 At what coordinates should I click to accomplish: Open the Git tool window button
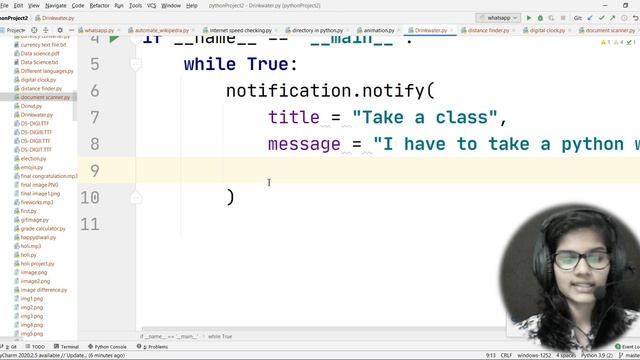pyautogui.click(x=8, y=347)
